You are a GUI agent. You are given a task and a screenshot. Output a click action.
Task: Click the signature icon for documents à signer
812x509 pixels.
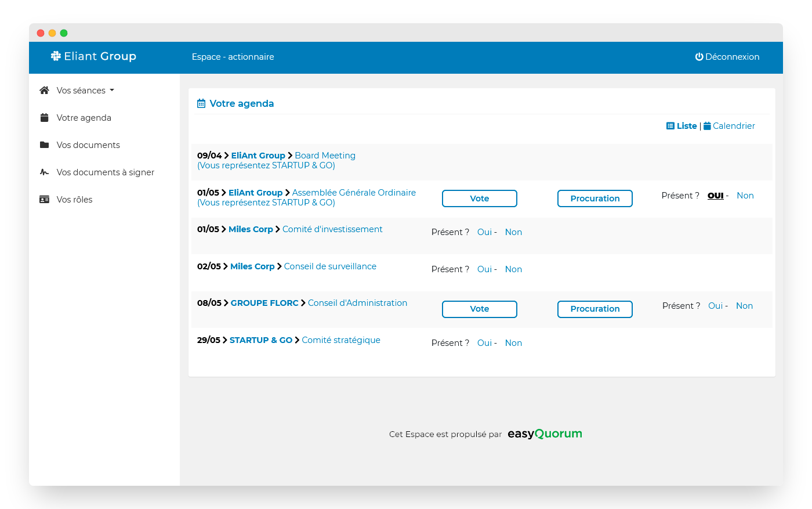44,172
